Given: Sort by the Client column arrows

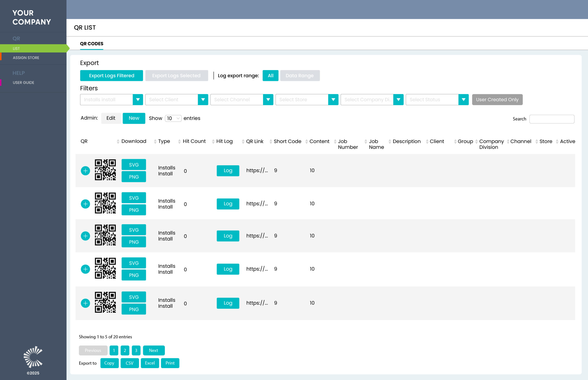Looking at the screenshot, I should click(427, 141).
